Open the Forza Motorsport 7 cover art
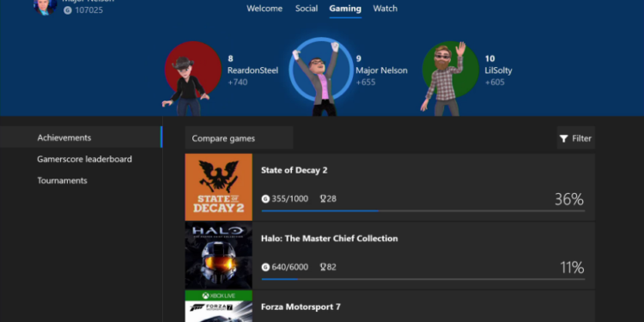The image size is (644, 322). point(218,306)
